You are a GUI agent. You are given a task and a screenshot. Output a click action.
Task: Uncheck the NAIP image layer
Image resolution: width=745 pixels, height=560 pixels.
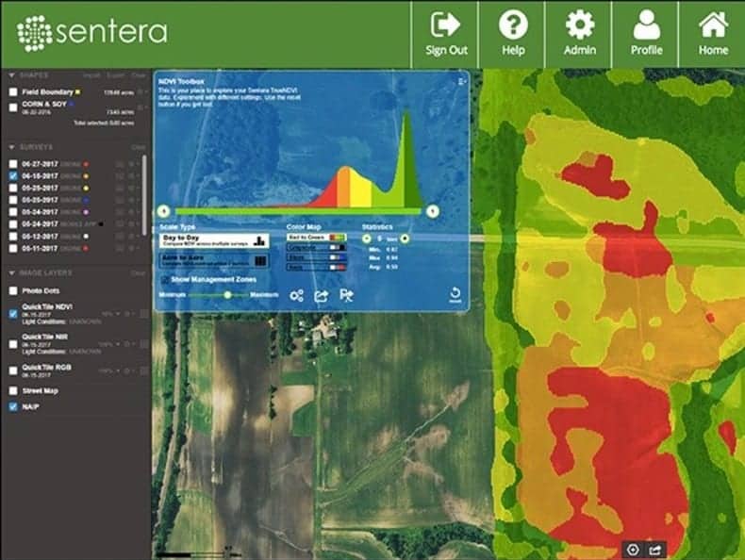coord(13,406)
